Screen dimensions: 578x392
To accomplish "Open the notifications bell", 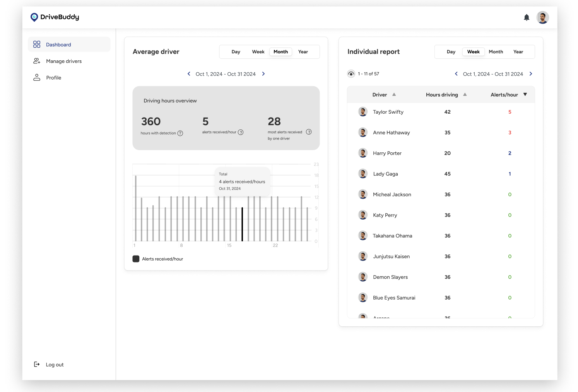I will point(527,17).
